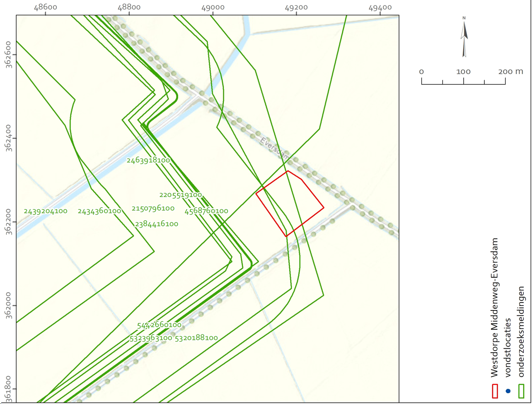Click the scale bar line
Image resolution: width=532 pixels, height=404 pixels.
coord(463,82)
